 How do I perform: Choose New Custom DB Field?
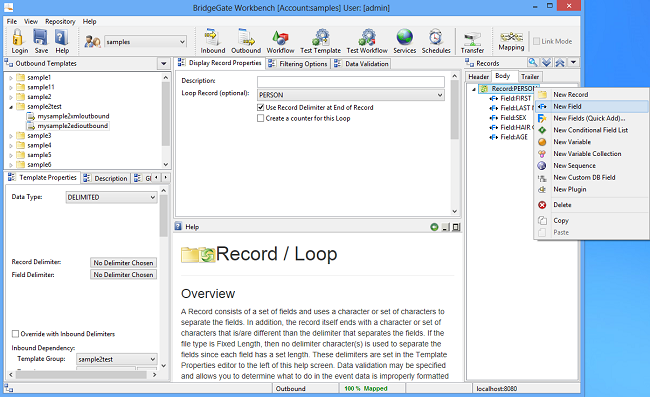click(584, 177)
